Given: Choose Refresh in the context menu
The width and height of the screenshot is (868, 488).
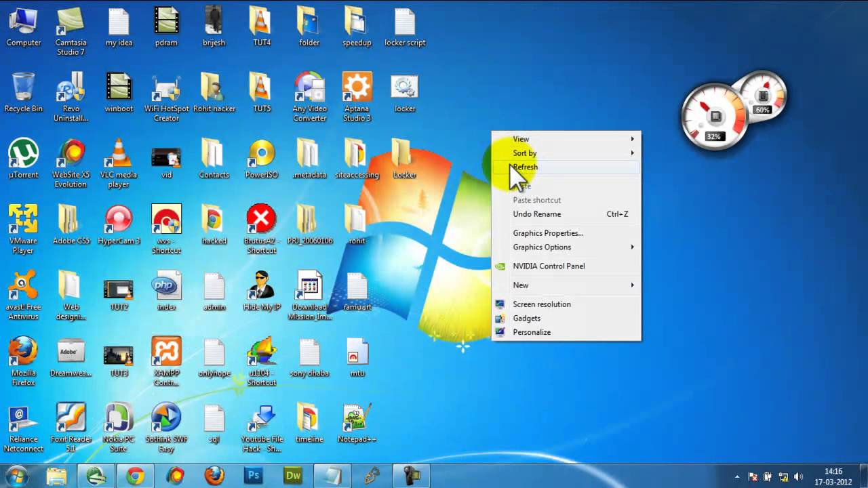Looking at the screenshot, I should 566,167.
